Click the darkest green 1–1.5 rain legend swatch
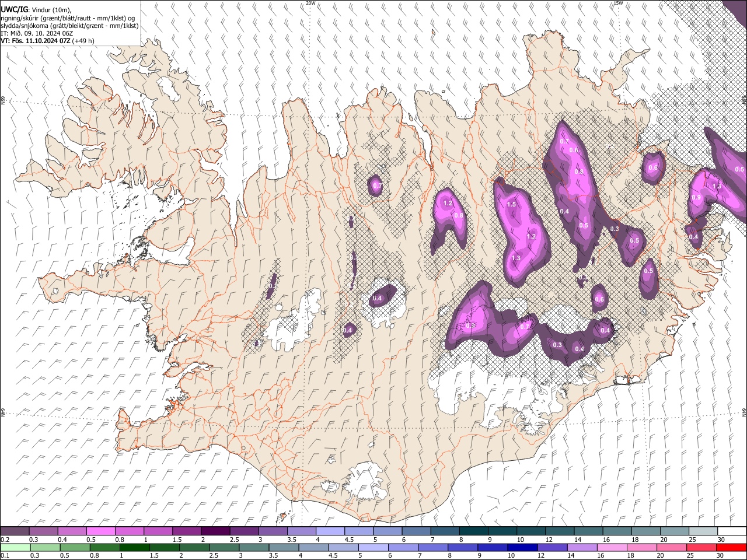The image size is (747, 560). point(134,547)
